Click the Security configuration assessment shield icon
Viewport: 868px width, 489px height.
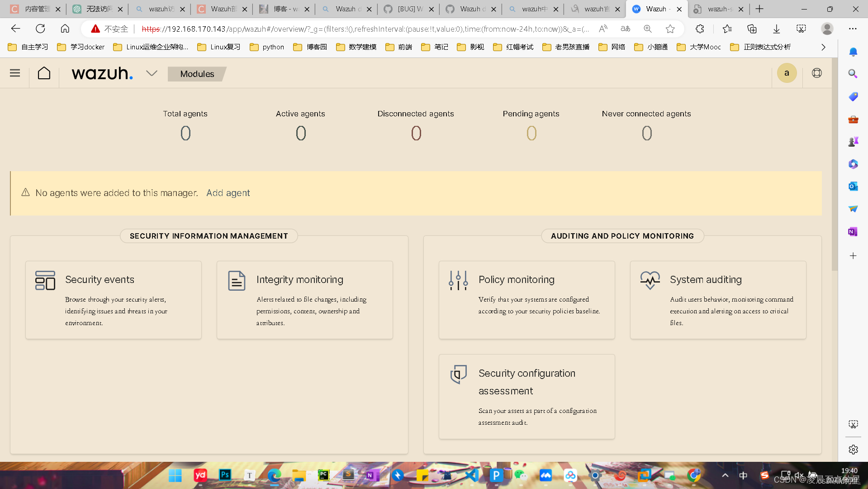[458, 374]
